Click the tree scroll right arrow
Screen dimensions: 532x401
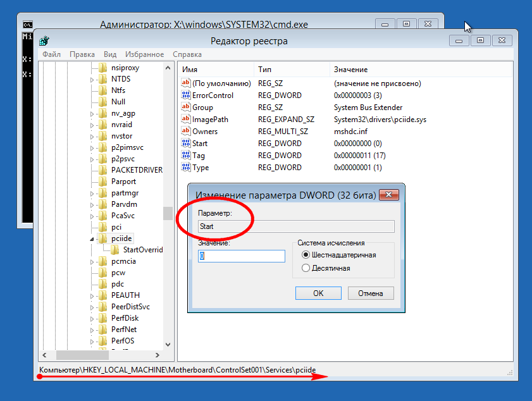tap(157, 355)
